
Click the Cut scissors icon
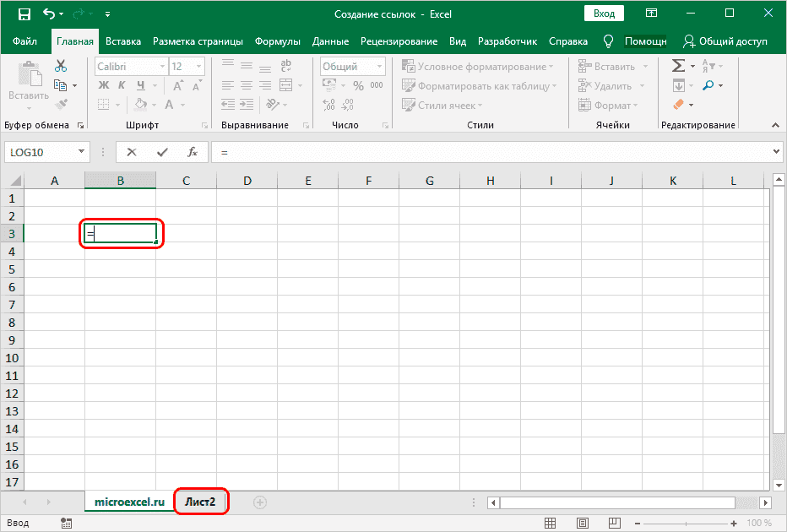pyautogui.click(x=61, y=66)
